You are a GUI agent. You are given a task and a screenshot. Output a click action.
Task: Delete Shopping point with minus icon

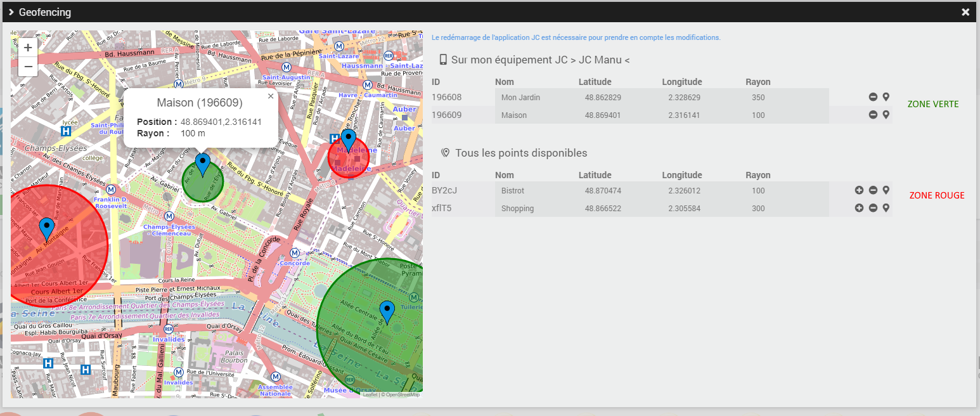click(x=873, y=208)
